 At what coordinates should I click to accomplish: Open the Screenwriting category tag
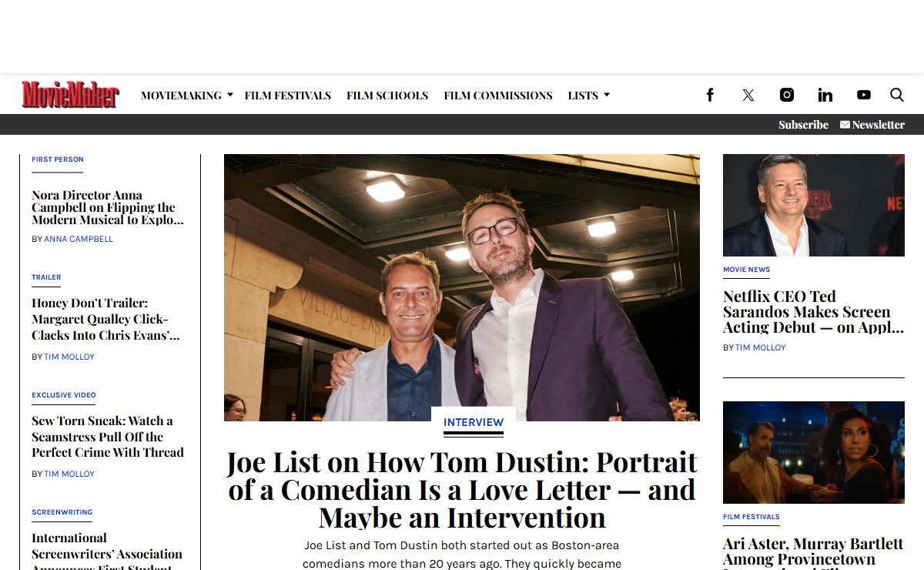click(62, 512)
